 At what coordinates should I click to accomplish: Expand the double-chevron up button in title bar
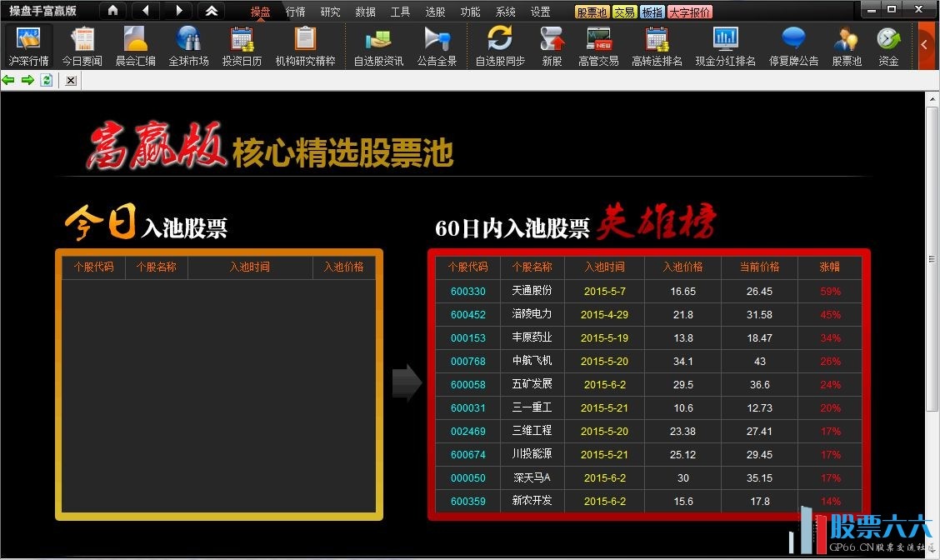point(211,11)
